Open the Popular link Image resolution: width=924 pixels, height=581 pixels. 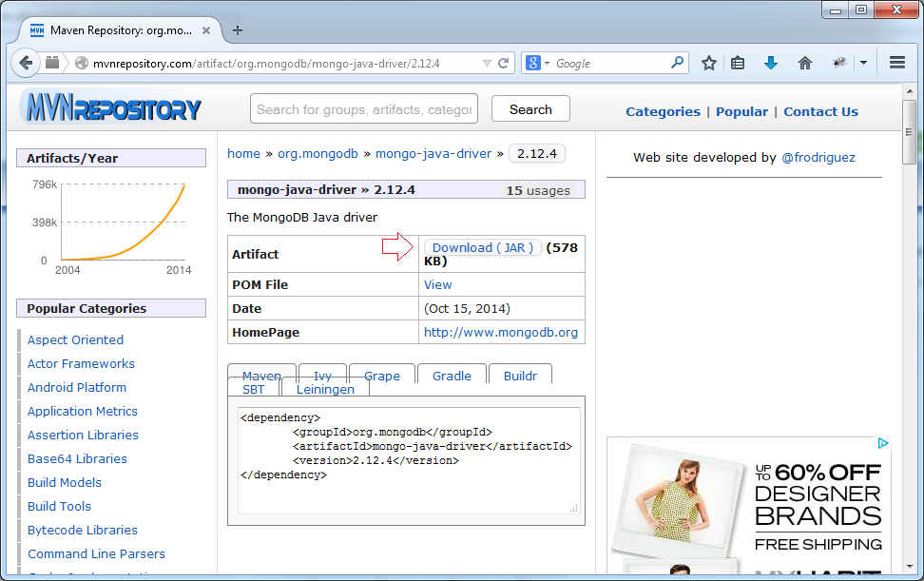(x=741, y=111)
